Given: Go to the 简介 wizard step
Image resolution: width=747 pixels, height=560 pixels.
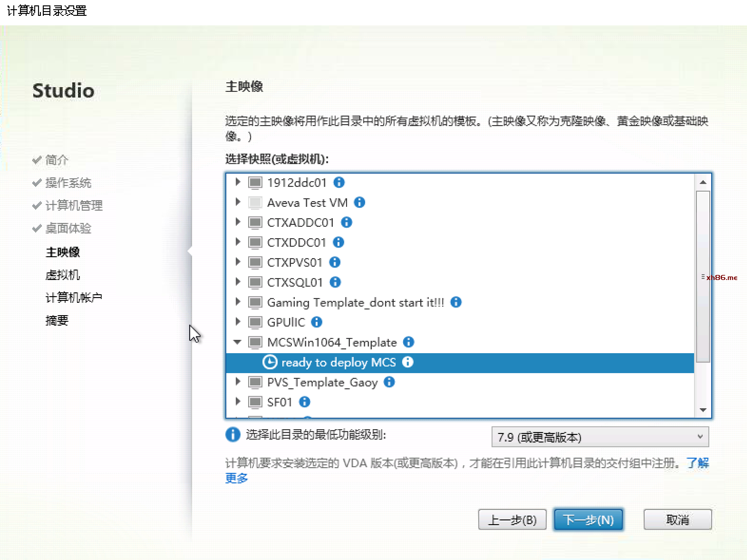Looking at the screenshot, I should point(57,160).
